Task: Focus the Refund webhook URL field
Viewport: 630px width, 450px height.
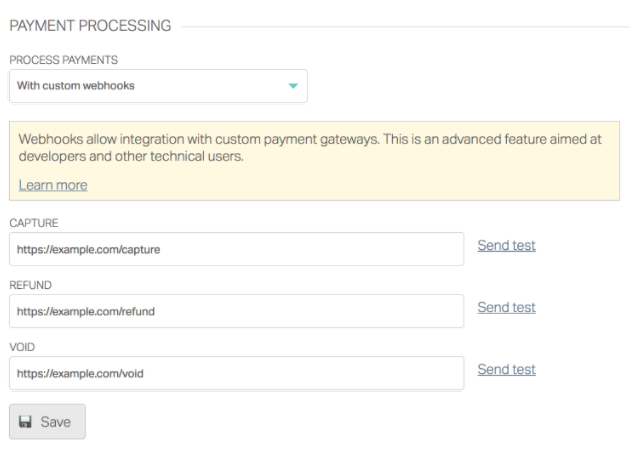Action: pyautogui.click(x=236, y=311)
